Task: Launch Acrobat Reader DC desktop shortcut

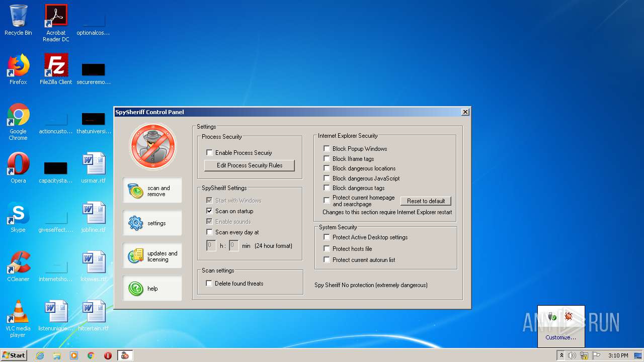Action: 56,23
